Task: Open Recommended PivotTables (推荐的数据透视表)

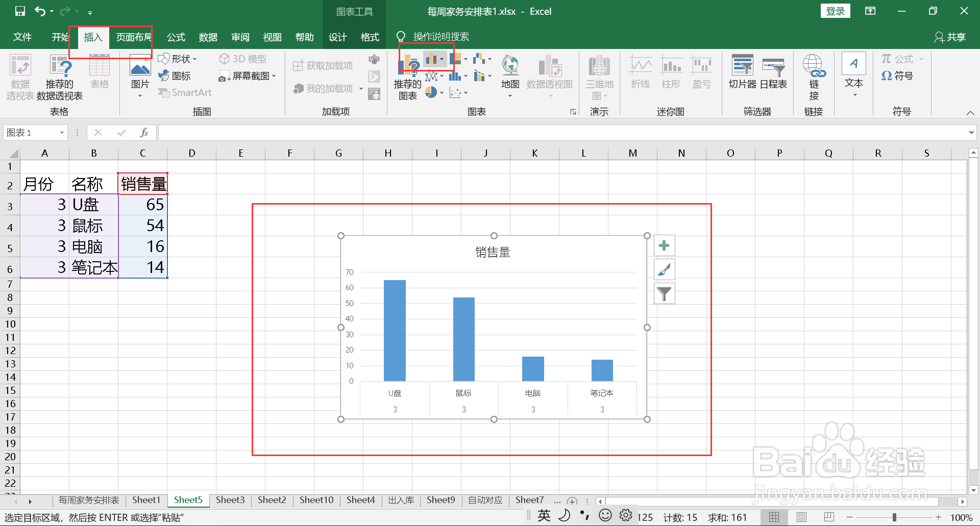Action: click(60, 78)
